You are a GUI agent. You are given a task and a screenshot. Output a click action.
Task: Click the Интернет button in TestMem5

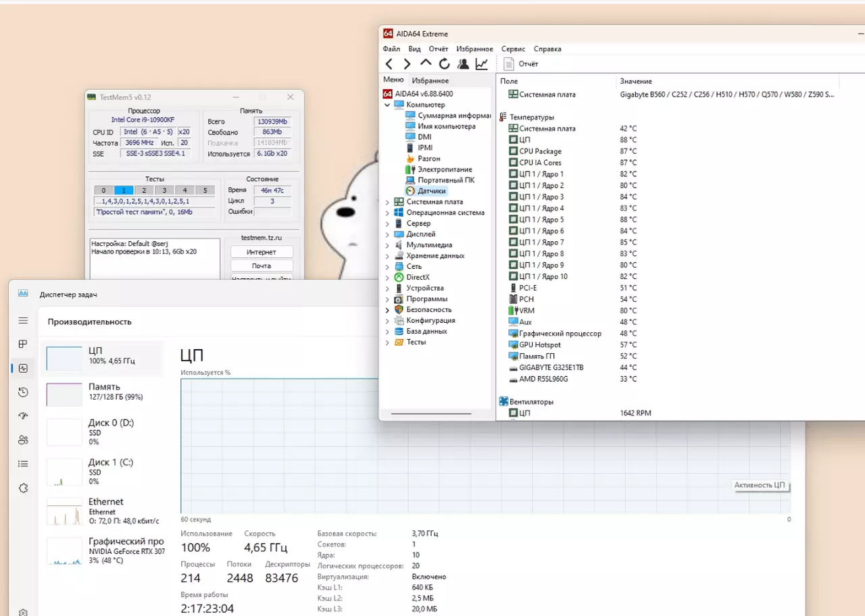[x=262, y=252]
